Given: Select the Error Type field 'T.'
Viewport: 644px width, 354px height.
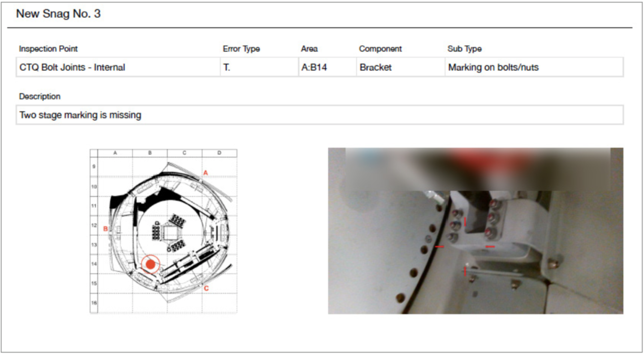Looking at the screenshot, I should [259, 67].
